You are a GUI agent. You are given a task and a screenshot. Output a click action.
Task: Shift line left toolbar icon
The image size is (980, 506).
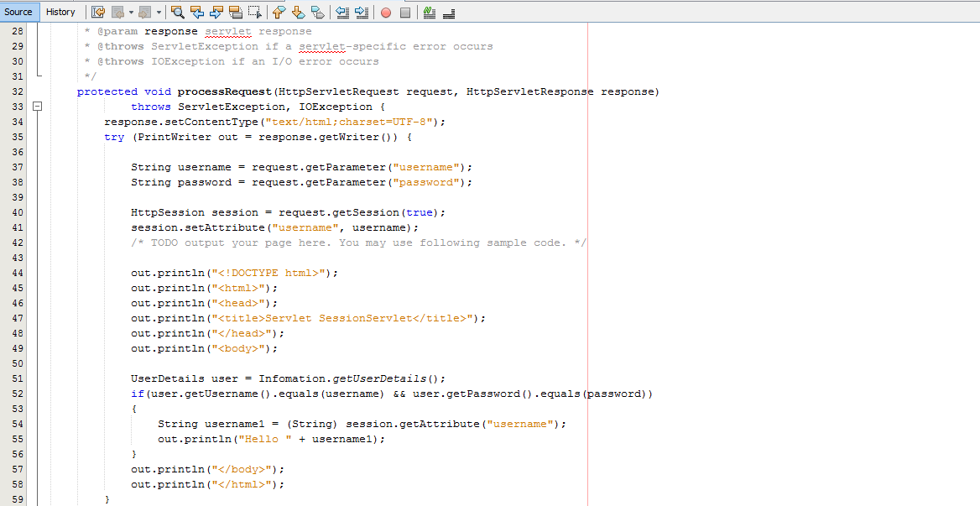tap(341, 12)
